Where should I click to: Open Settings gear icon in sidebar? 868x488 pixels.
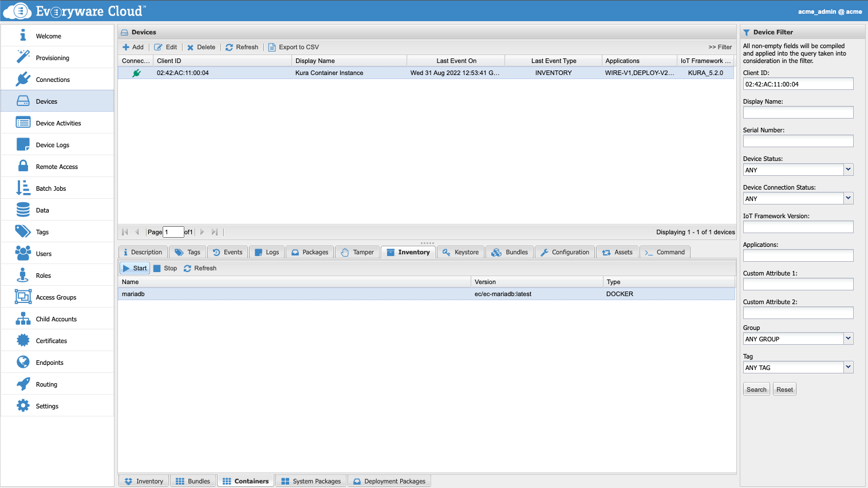[23, 406]
